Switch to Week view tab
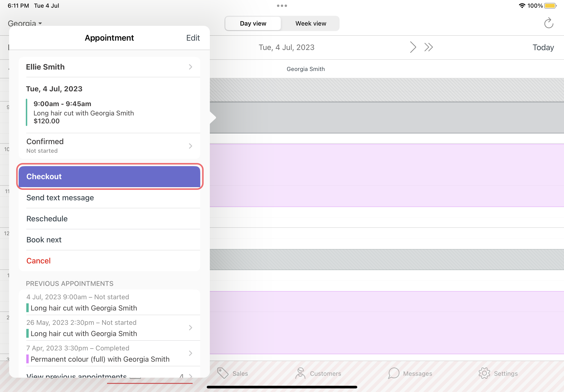This screenshot has width=564, height=392. [310, 23]
